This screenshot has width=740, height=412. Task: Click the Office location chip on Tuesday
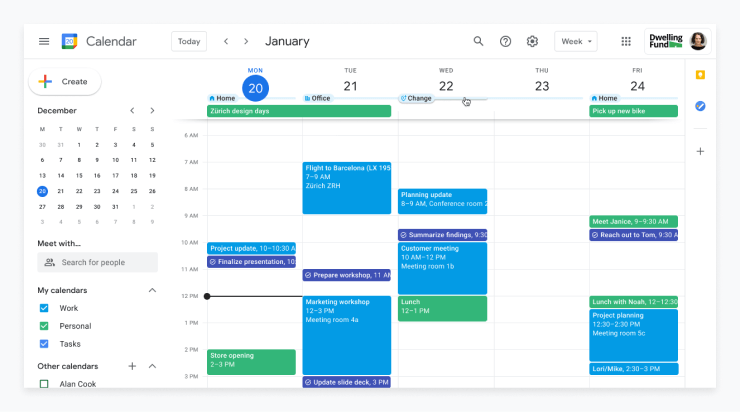pyautogui.click(x=317, y=98)
